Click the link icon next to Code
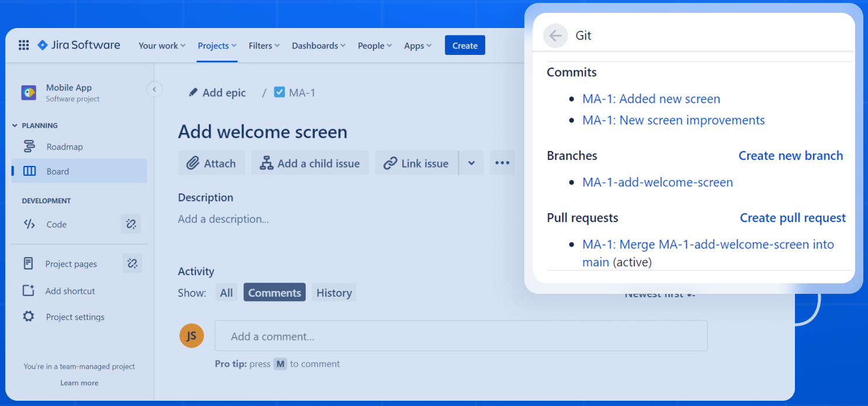 (132, 224)
